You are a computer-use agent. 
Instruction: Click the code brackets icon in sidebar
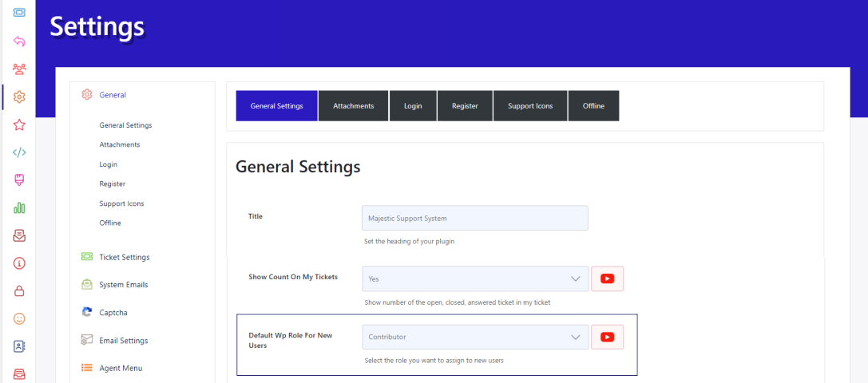(x=19, y=152)
